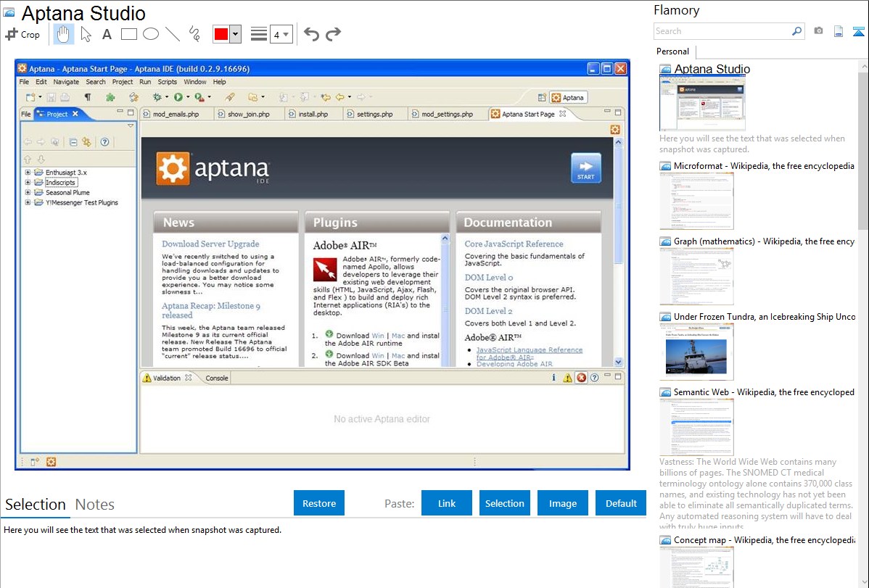Click the red color swatch
The width and height of the screenshot is (869, 588).
coord(221,34)
